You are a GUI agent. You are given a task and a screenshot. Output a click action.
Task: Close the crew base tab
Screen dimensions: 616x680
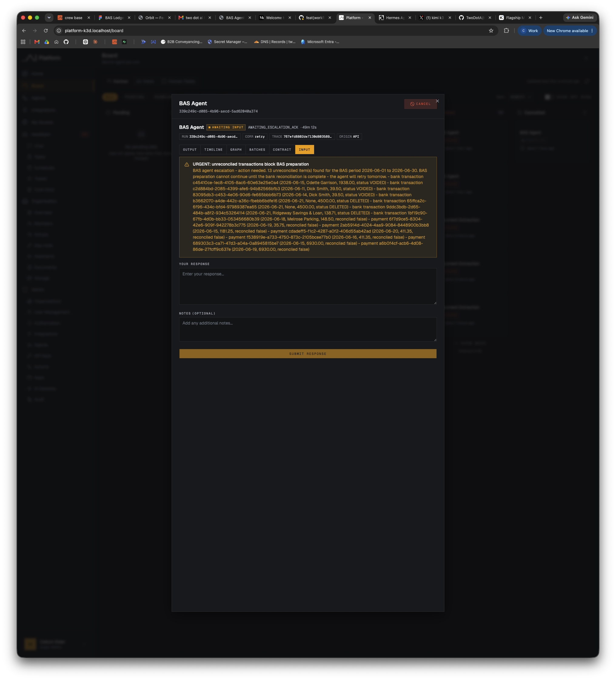[89, 18]
